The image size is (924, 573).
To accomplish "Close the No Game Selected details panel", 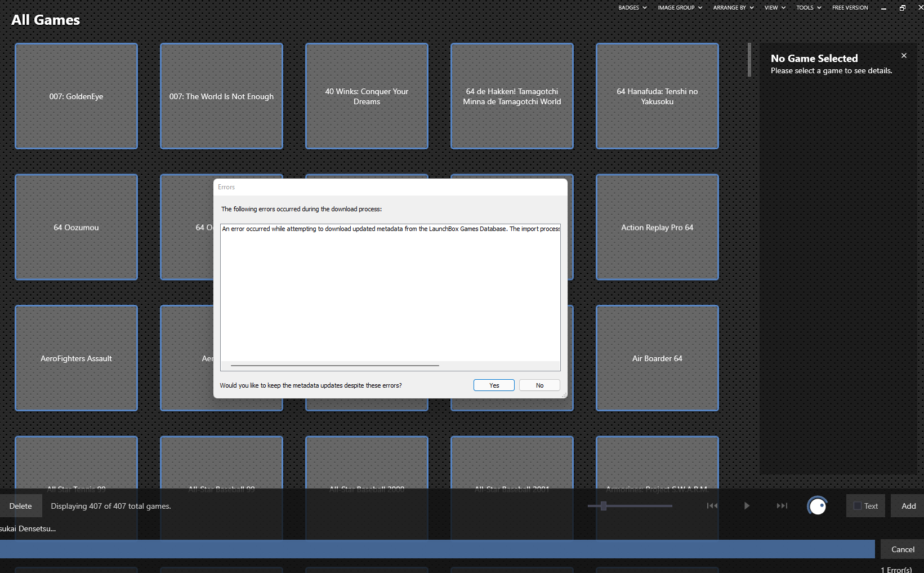I will coord(904,56).
